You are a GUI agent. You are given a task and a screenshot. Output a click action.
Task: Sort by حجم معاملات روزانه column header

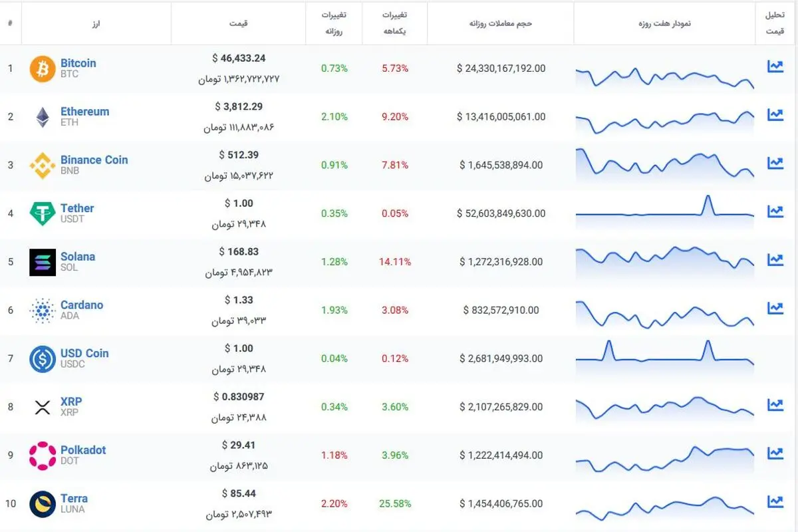pyautogui.click(x=501, y=23)
